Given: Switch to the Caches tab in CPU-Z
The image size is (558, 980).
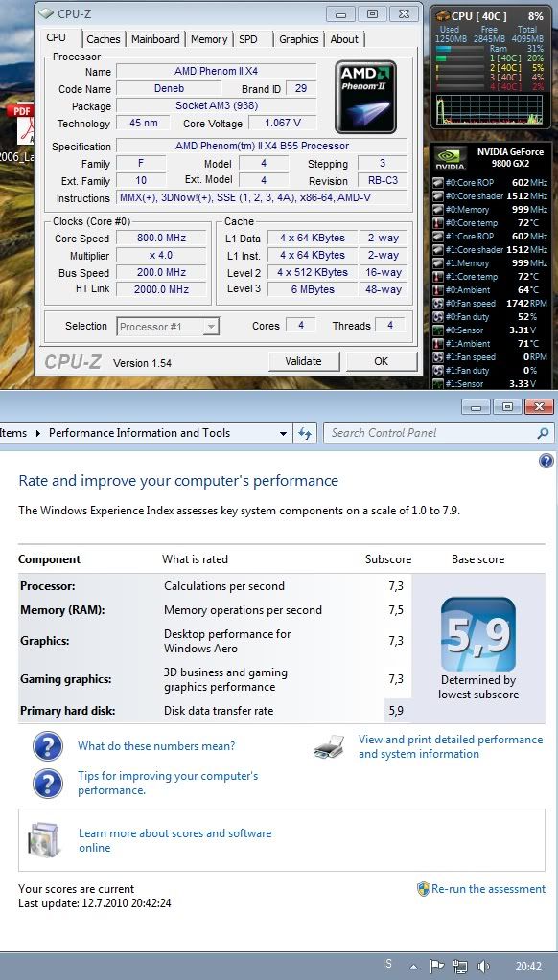Looking at the screenshot, I should tap(104, 39).
